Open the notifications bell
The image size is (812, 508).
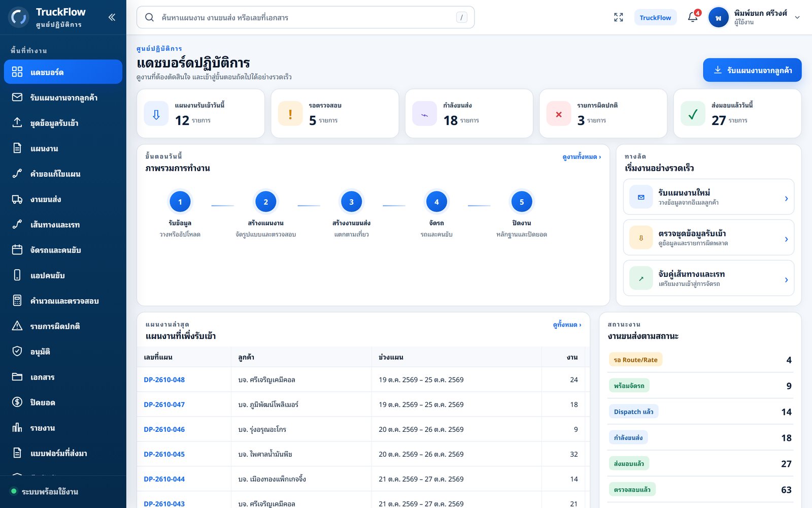point(693,17)
